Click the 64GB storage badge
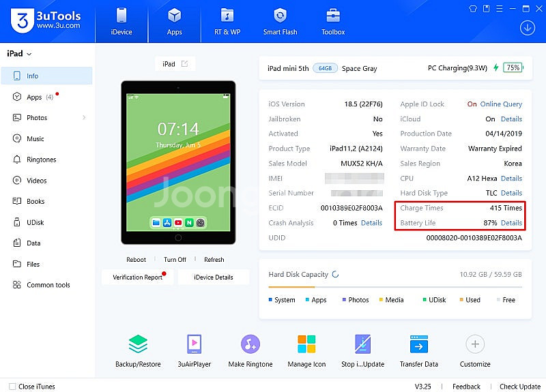 pos(326,68)
